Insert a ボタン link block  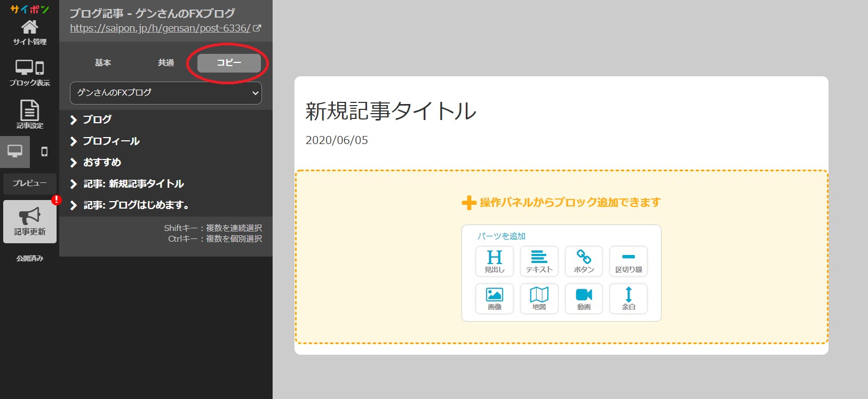tap(584, 261)
